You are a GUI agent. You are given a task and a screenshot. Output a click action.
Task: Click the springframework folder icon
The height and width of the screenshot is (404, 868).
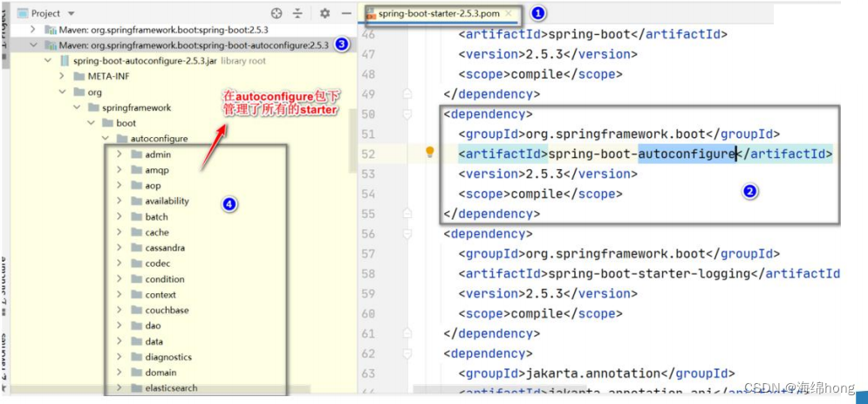point(93,107)
